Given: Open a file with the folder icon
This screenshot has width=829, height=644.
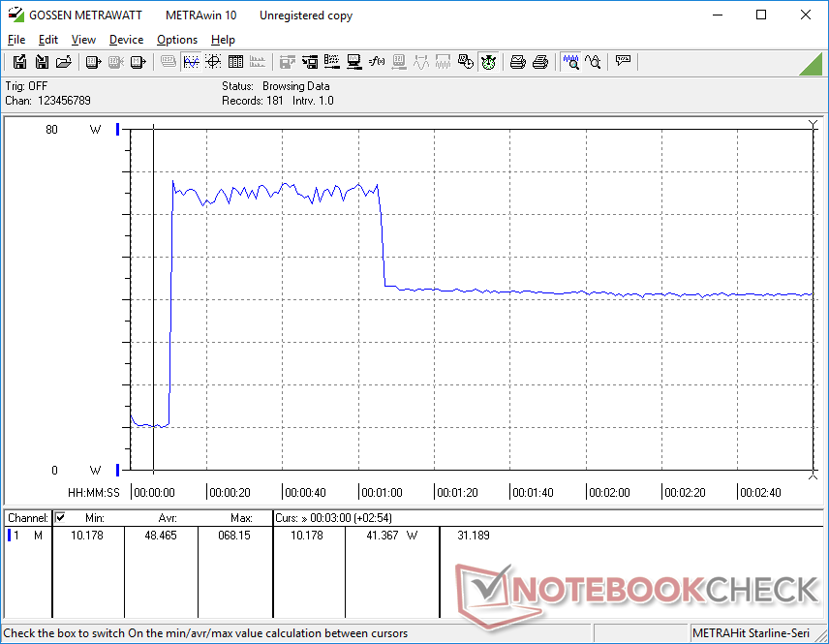Looking at the screenshot, I should [64, 62].
